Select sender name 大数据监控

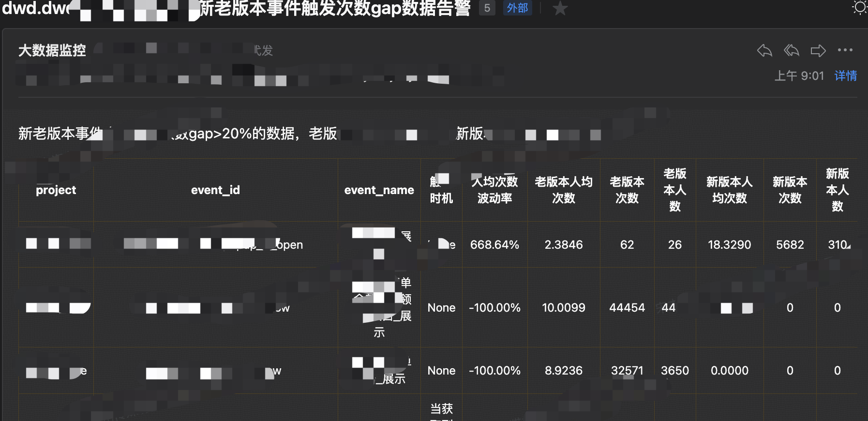click(x=52, y=50)
